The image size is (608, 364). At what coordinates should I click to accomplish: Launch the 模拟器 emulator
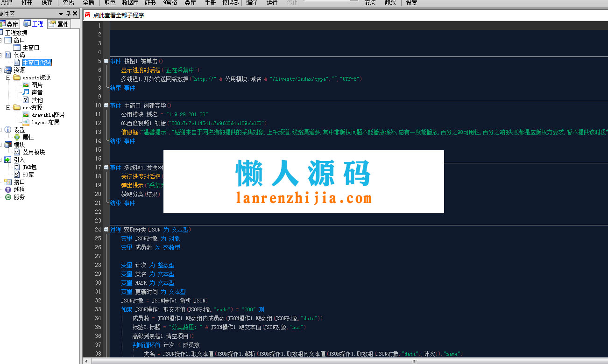click(230, 3)
